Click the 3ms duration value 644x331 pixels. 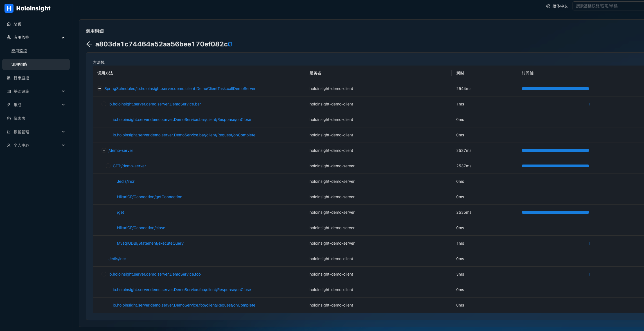click(x=460, y=274)
